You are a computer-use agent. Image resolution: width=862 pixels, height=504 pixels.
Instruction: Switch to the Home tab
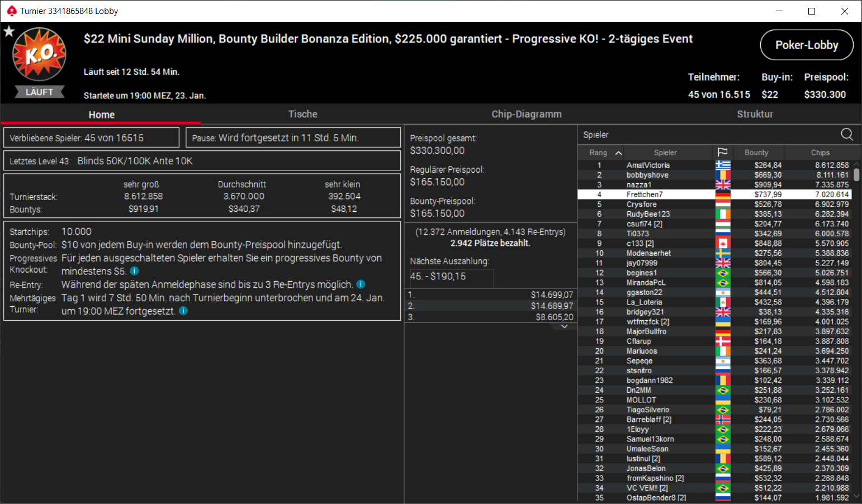click(x=101, y=115)
